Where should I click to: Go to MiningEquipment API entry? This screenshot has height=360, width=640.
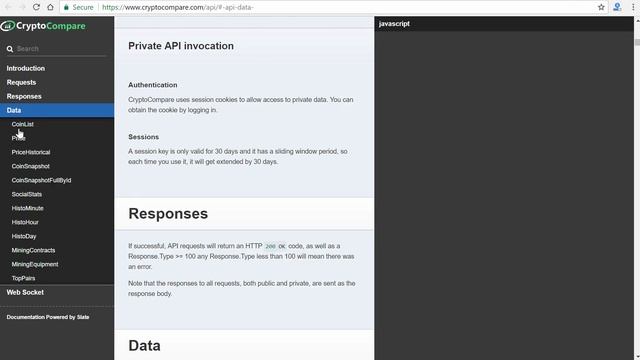(35, 264)
